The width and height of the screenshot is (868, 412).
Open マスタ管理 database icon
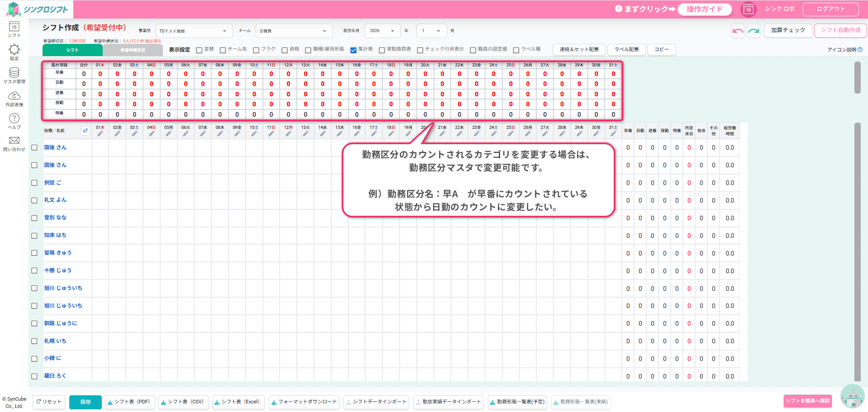[x=14, y=73]
